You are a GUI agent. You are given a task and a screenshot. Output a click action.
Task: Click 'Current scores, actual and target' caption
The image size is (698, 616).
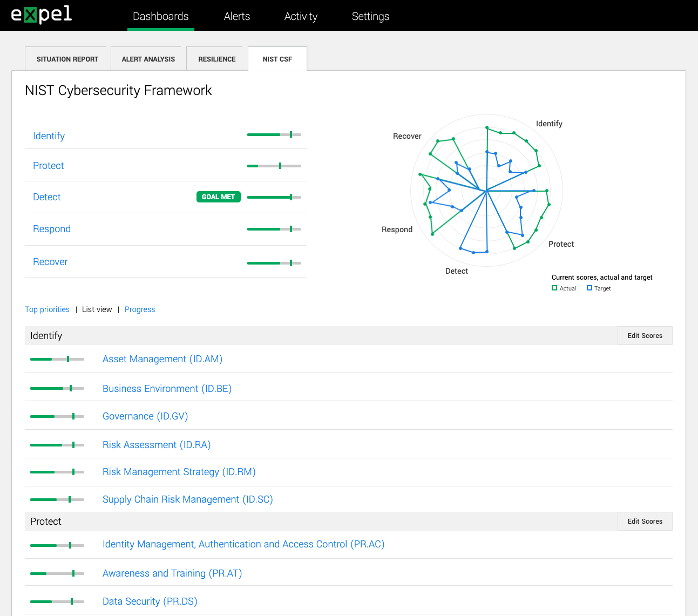(602, 277)
